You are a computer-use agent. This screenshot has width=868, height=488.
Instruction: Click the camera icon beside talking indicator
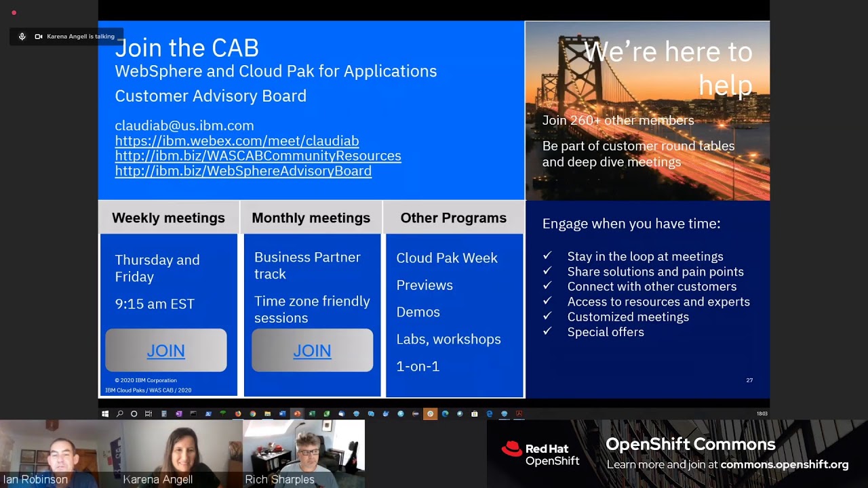39,37
